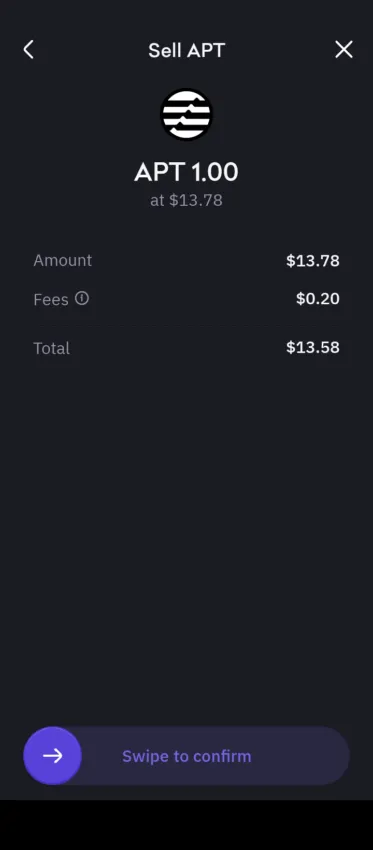Tap the Amount row dollar value
The image size is (373, 850).
click(x=313, y=261)
